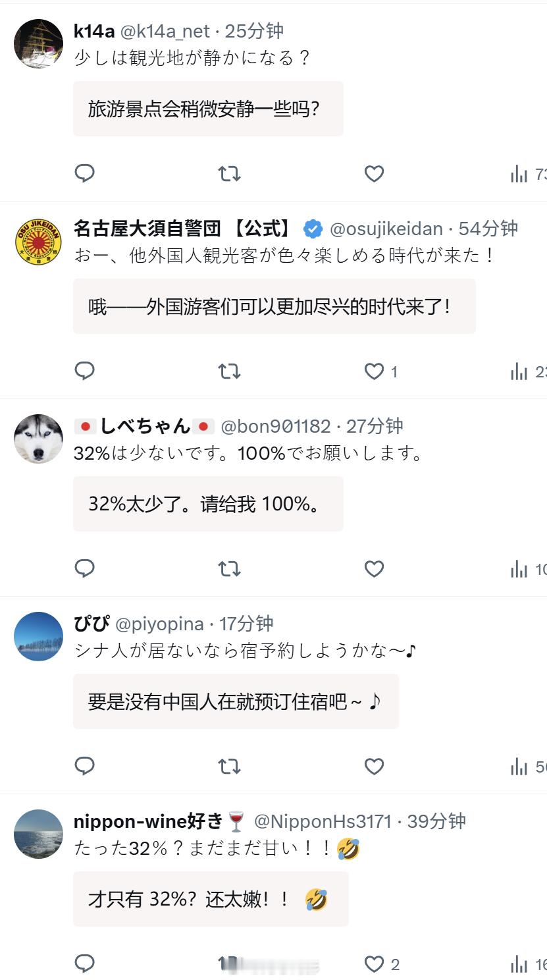Screen dimensions: 547x980
Task: Like しべちゃん's tweet
Action: [x=374, y=569]
